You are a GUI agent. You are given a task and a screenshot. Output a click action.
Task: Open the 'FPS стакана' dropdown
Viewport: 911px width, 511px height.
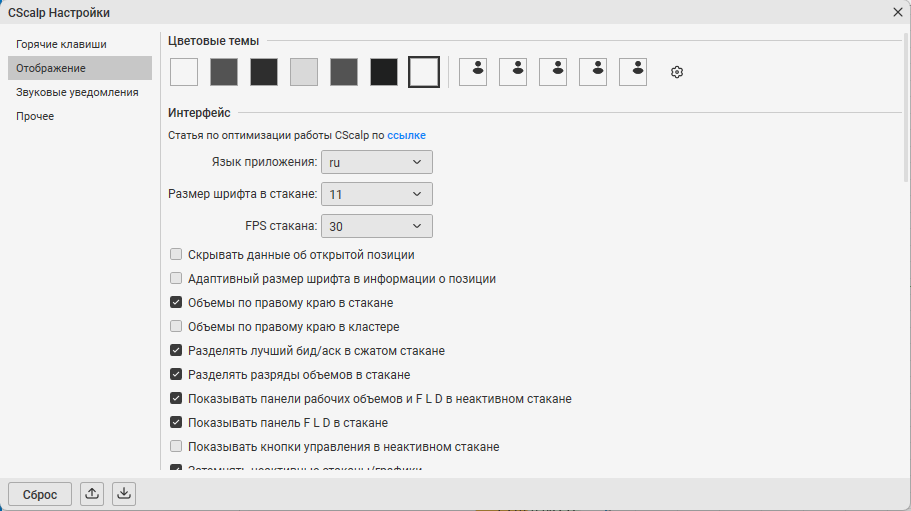(377, 226)
